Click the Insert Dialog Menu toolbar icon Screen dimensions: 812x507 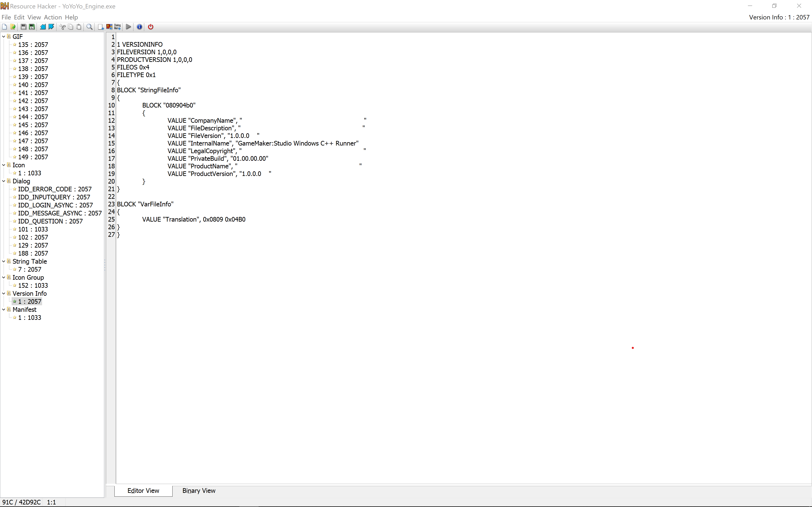pos(117,27)
